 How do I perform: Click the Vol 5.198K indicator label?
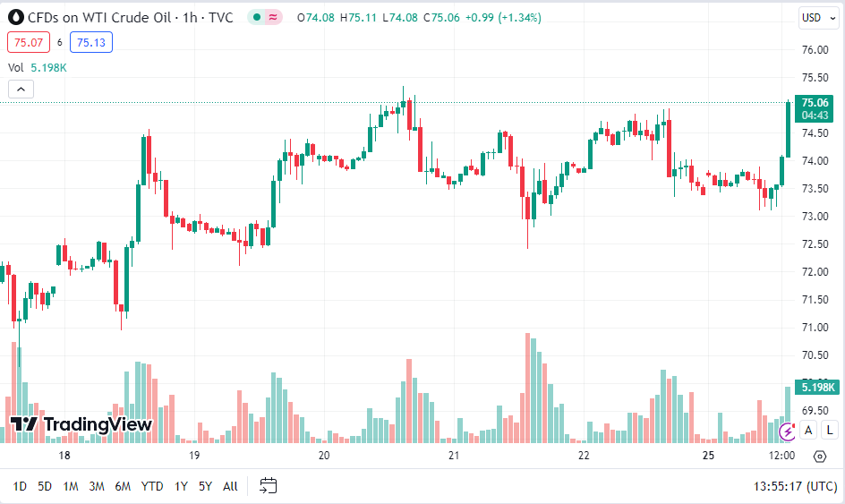[x=38, y=67]
